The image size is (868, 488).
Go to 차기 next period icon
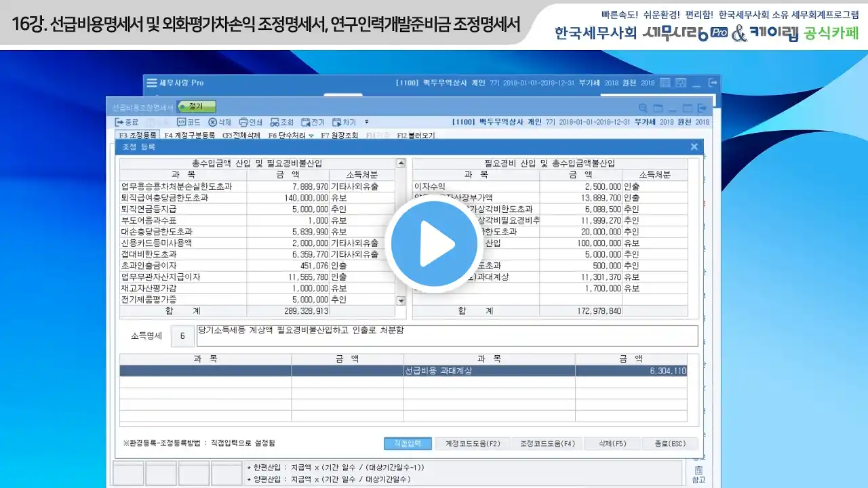pyautogui.click(x=344, y=122)
